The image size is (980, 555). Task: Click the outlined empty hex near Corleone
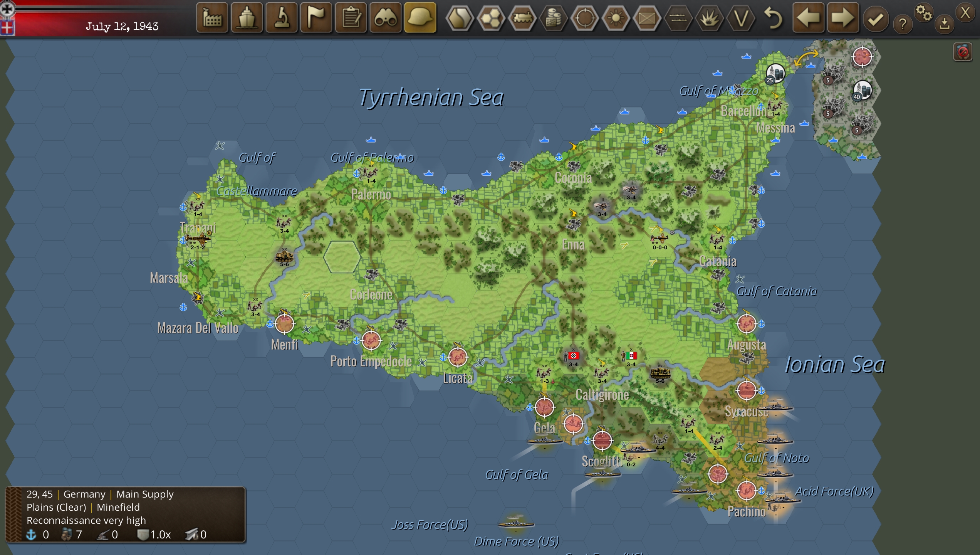click(342, 257)
